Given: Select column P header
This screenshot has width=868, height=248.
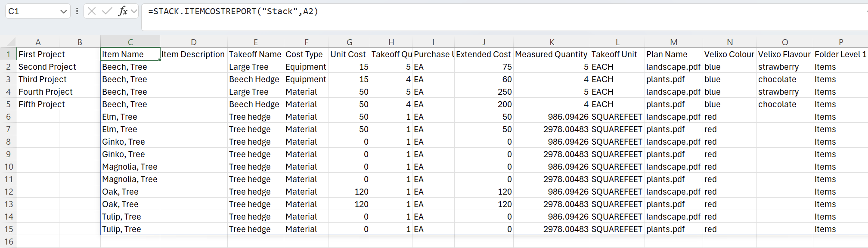Looking at the screenshot, I should 840,42.
